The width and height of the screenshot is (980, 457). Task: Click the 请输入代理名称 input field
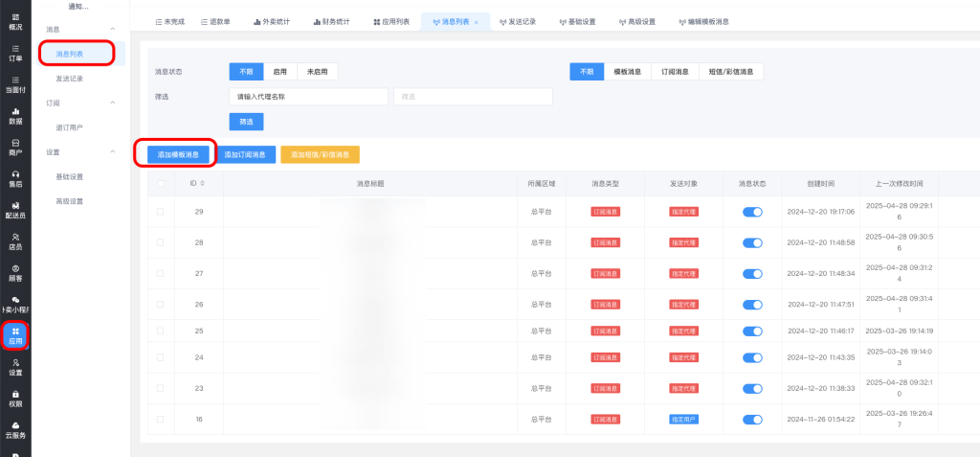pyautogui.click(x=307, y=97)
